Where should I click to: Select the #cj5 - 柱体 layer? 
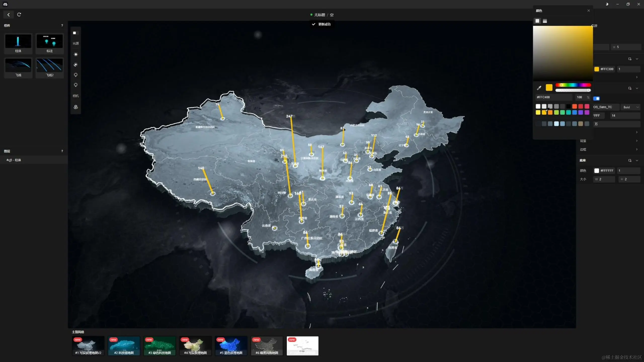pyautogui.click(x=14, y=160)
